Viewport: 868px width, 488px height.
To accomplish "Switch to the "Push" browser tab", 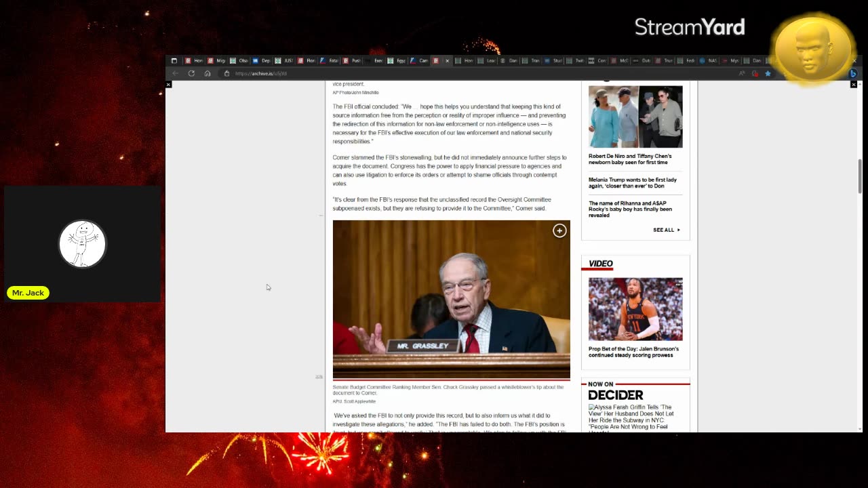I will click(351, 60).
